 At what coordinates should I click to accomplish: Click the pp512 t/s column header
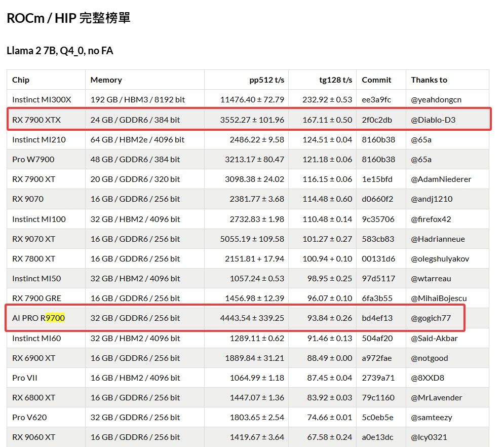click(x=267, y=80)
